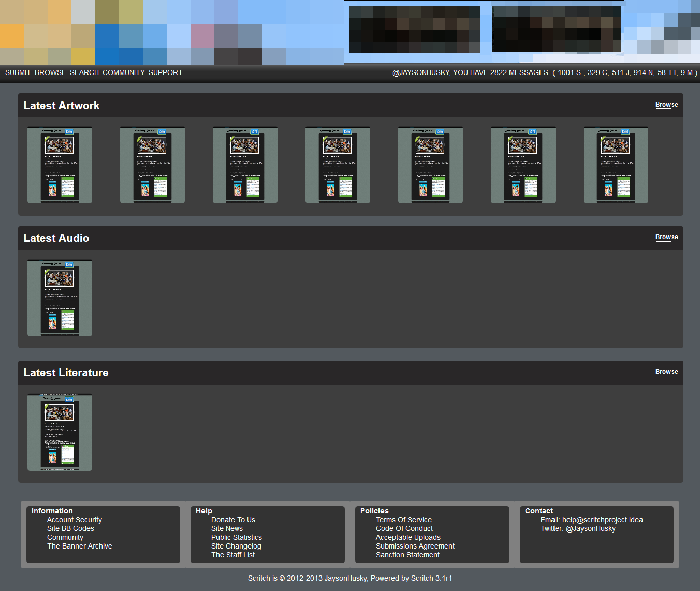
Task: Open the @JaysonHusky Twitter link
Action: (x=590, y=528)
